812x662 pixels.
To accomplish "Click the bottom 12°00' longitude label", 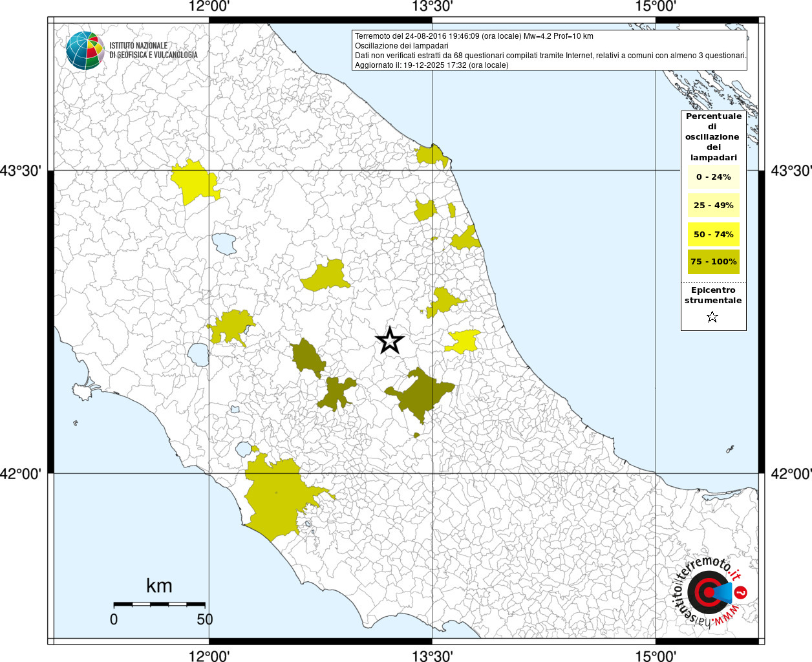I will (209, 656).
